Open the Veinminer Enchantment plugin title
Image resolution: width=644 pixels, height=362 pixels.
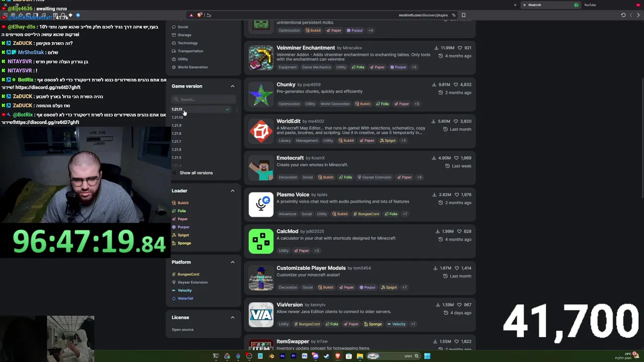point(305,48)
